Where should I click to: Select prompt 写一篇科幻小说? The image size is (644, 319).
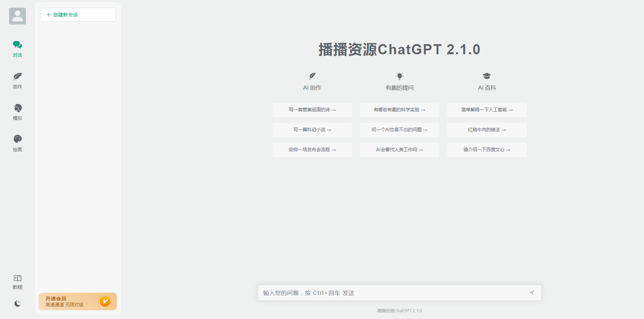pos(312,130)
